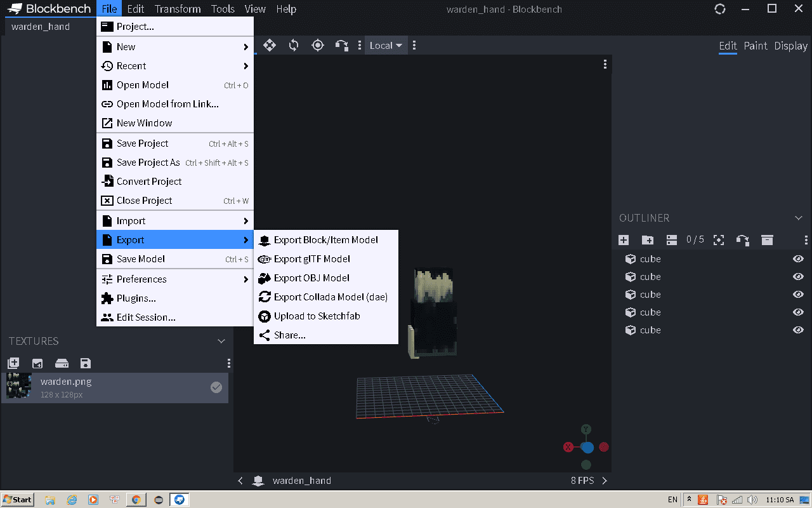Toggle More Options in the Outliner toolbar
Image resolution: width=812 pixels, height=508 pixels.
point(672,240)
